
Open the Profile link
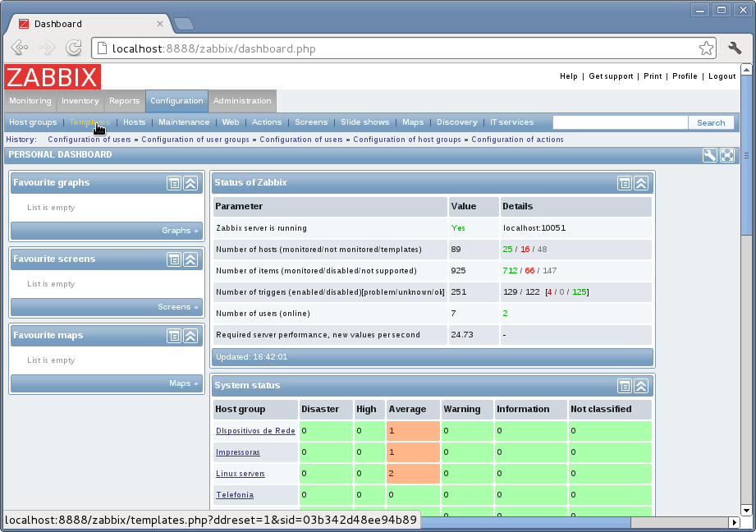(685, 76)
